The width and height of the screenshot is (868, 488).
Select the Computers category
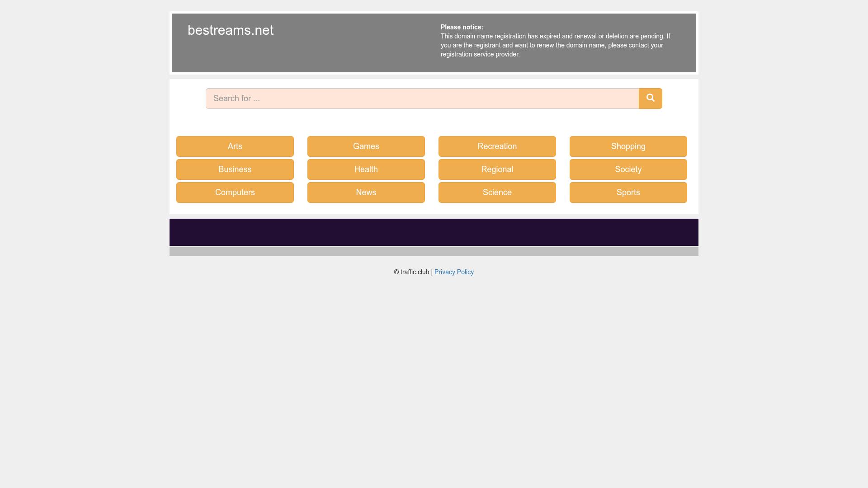point(235,192)
